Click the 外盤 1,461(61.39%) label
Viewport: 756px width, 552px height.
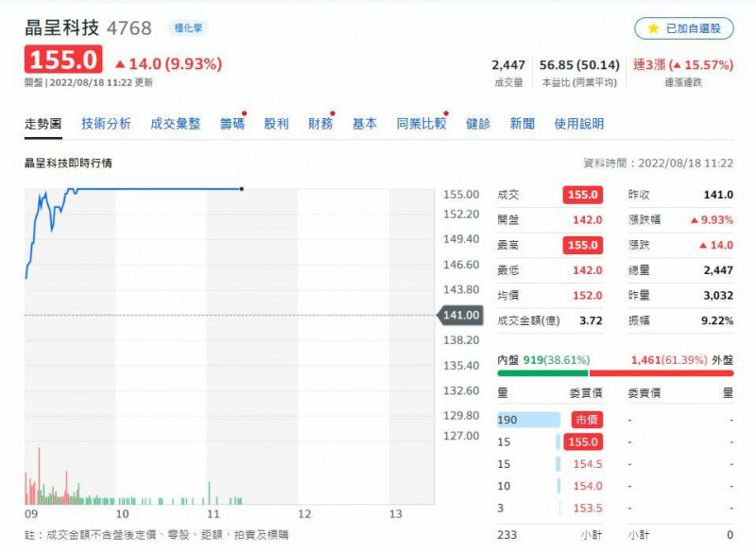tap(681, 360)
